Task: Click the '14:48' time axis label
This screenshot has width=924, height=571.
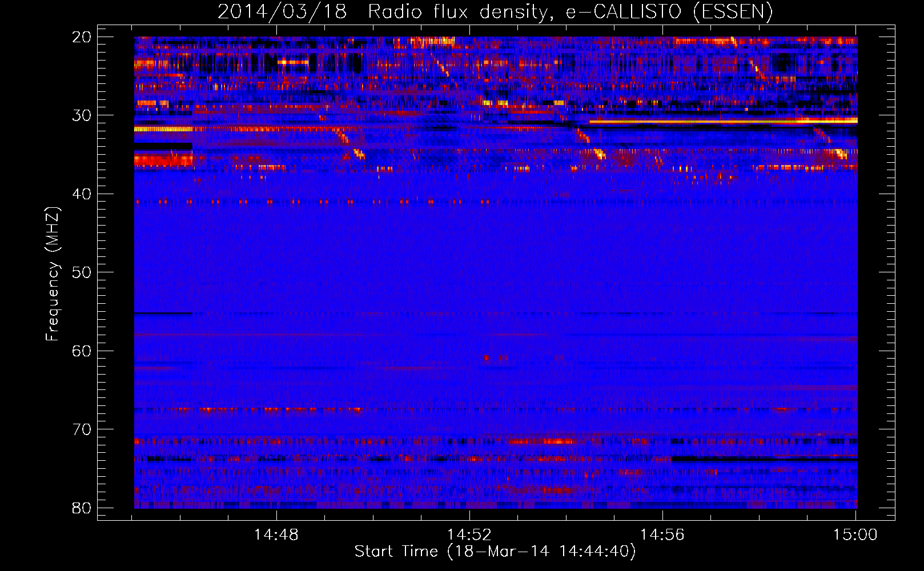Action: [276, 535]
